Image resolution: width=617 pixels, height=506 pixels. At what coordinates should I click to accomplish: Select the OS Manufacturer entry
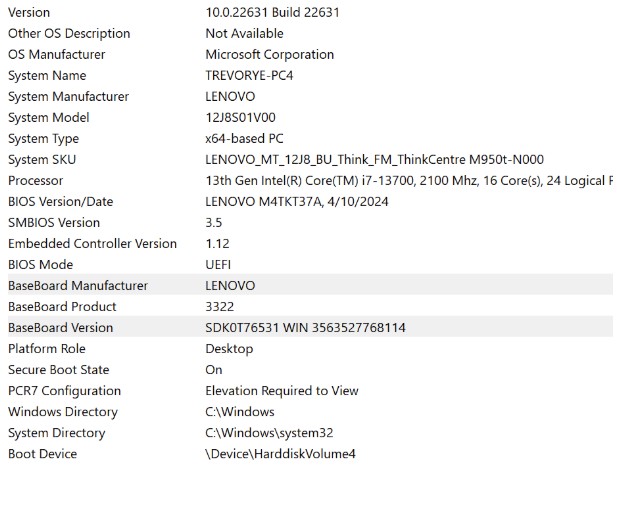click(x=56, y=54)
